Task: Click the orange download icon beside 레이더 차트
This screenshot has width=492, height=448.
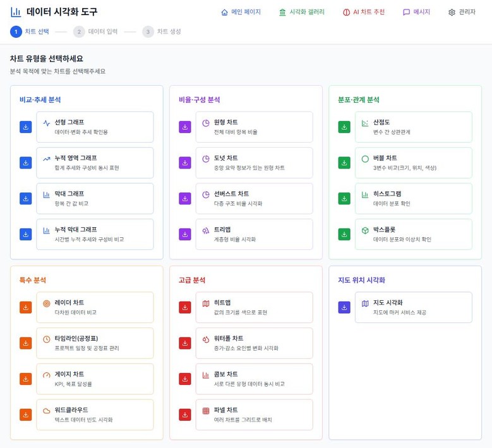Action: 25,307
